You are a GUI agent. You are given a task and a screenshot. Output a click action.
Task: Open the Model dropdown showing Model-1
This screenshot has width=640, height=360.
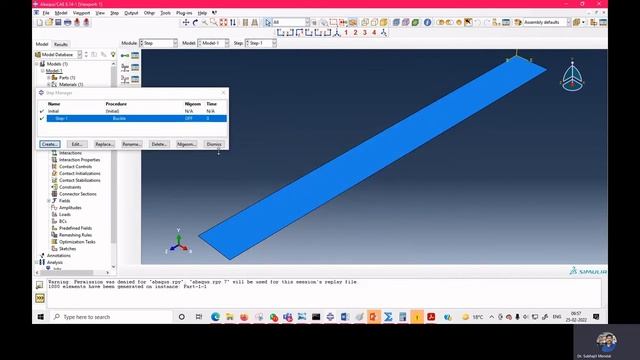point(213,43)
